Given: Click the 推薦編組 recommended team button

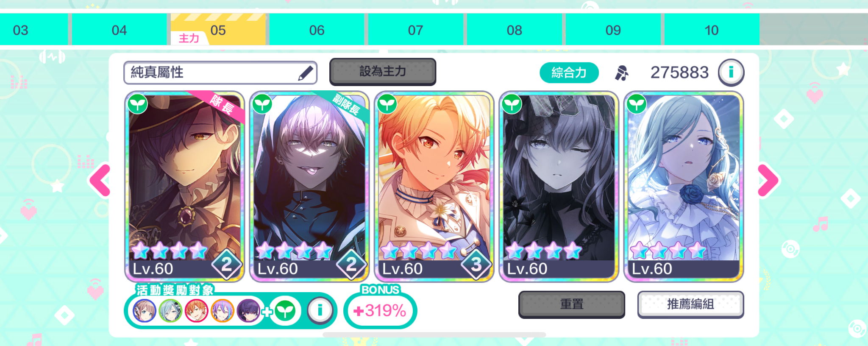Looking at the screenshot, I should tap(690, 304).
